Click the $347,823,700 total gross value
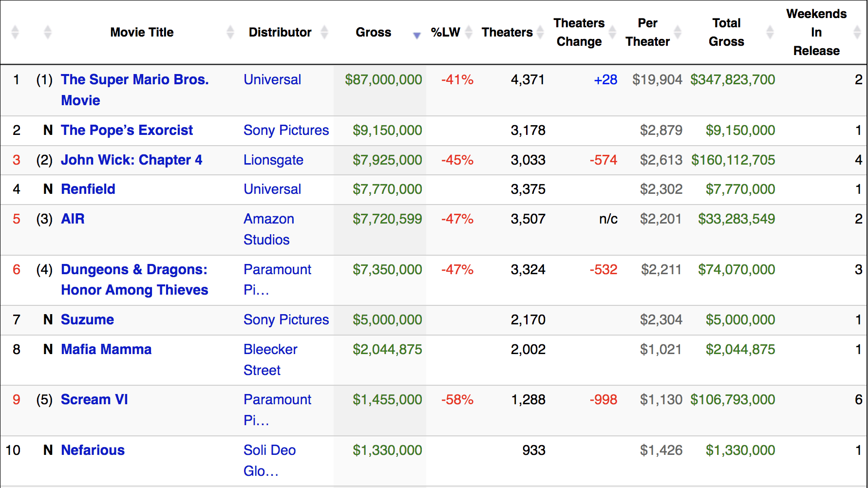Image resolution: width=868 pixels, height=488 pixels. pyautogui.click(x=733, y=79)
